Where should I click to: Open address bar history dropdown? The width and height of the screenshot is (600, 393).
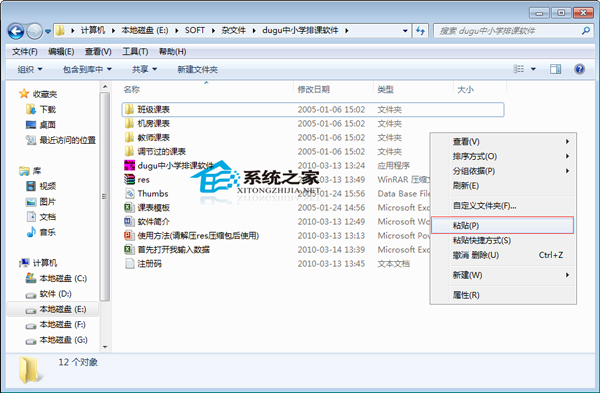(x=405, y=31)
